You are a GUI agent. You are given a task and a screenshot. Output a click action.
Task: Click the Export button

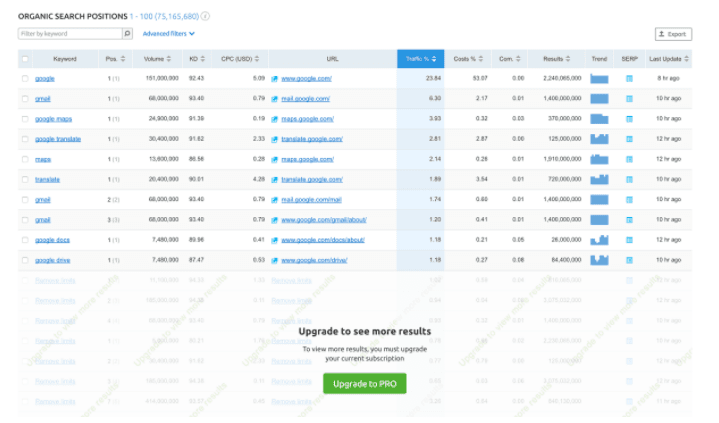pos(673,34)
